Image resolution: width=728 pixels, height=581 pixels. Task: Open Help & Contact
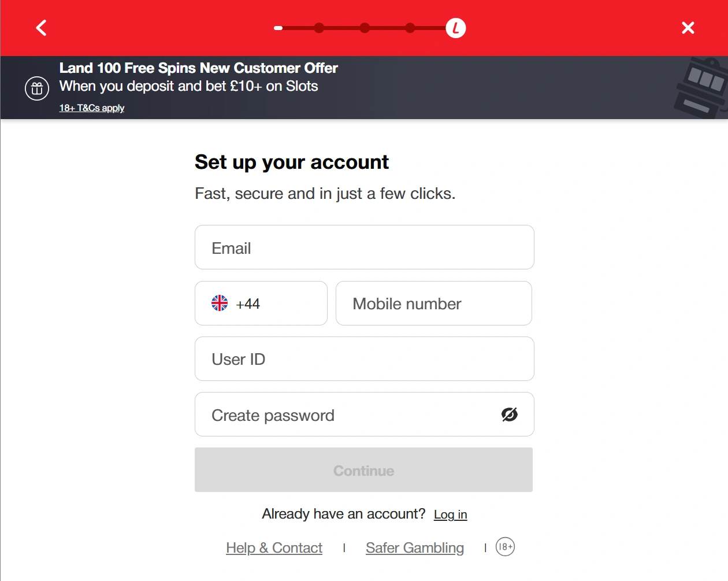(x=274, y=547)
